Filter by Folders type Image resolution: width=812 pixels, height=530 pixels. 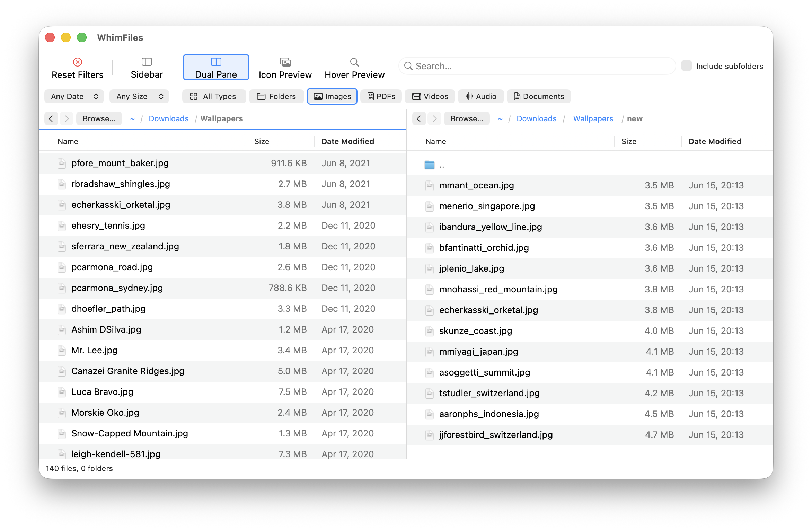point(276,96)
